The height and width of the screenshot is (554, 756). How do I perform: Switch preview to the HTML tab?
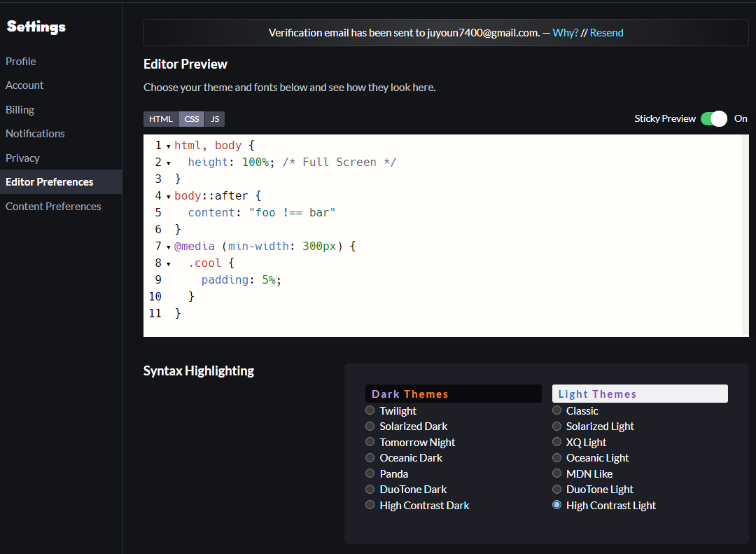tap(160, 119)
